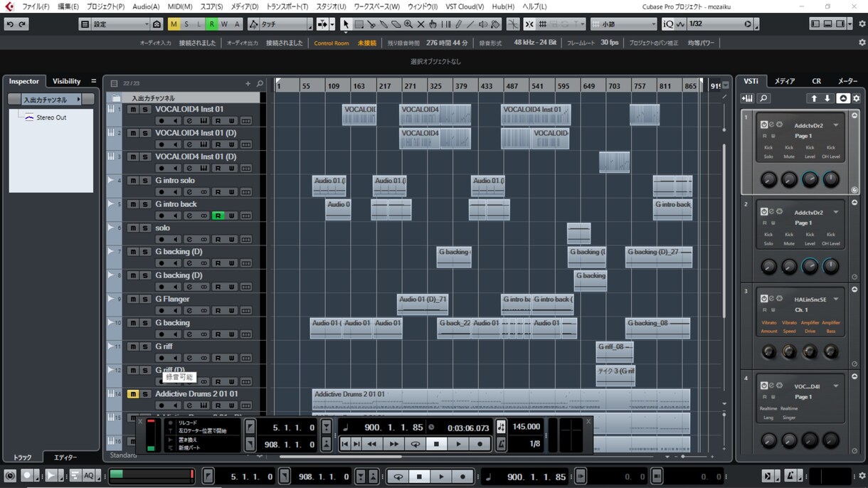
Task: Select Stereo Out in the inspector
Action: pos(51,117)
